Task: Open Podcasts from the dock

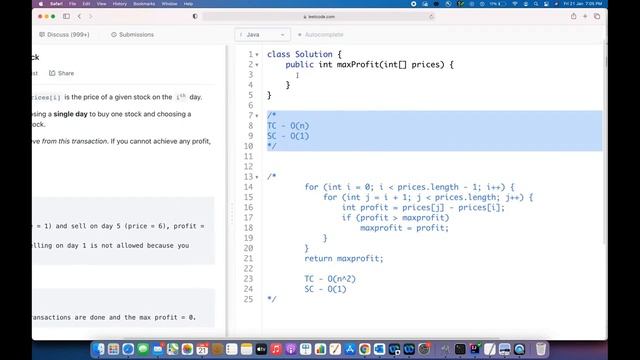Action: [291, 349]
